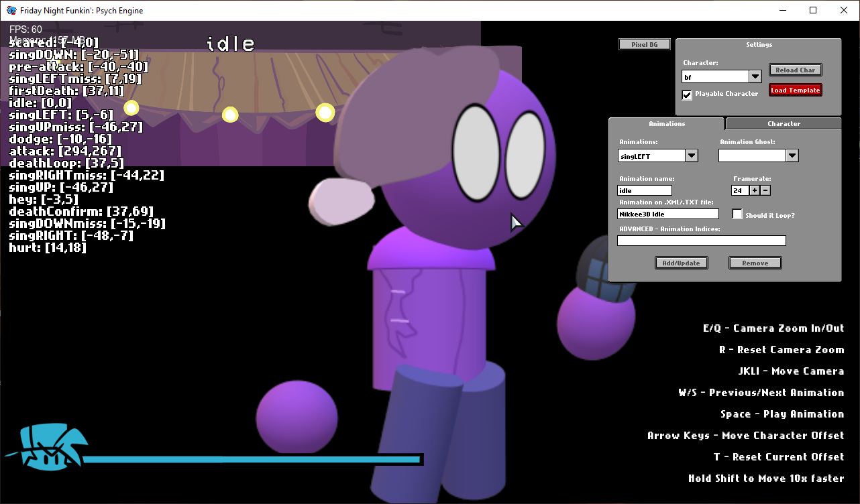860x504 pixels.
Task: Increment the Framerate with the plus button
Action: click(x=754, y=190)
